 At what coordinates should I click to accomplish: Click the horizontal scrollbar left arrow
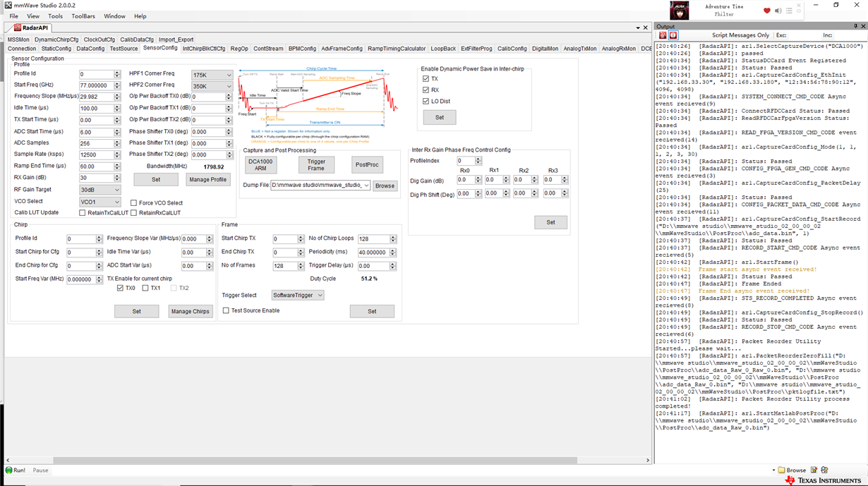8,461
